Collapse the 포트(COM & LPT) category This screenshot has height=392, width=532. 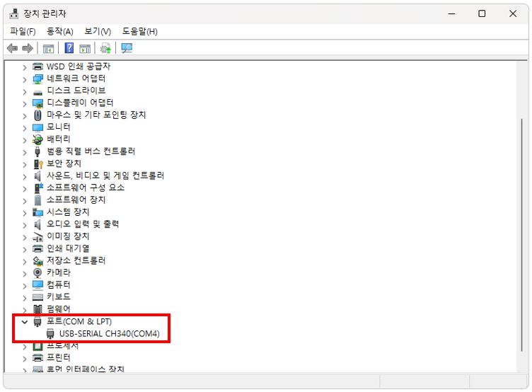click(x=24, y=321)
